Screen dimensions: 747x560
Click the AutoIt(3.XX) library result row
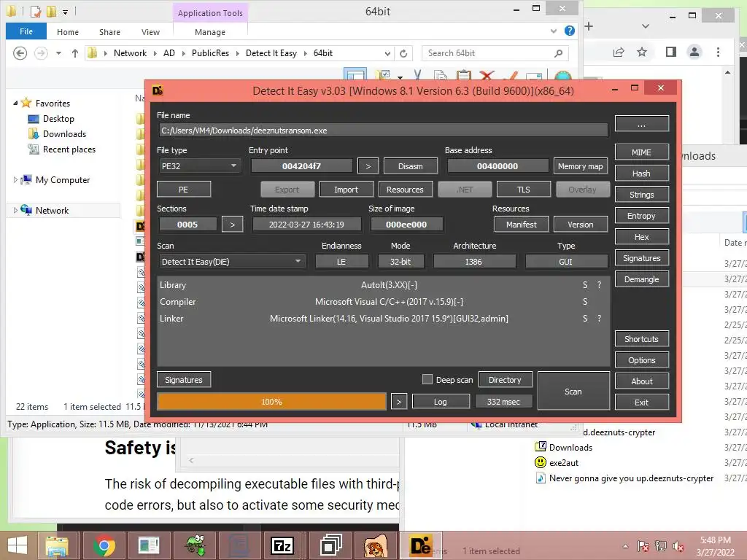(383, 285)
